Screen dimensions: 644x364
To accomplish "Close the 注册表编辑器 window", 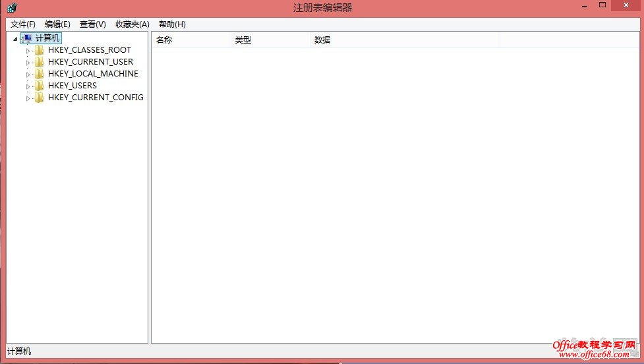I will coord(626,5).
